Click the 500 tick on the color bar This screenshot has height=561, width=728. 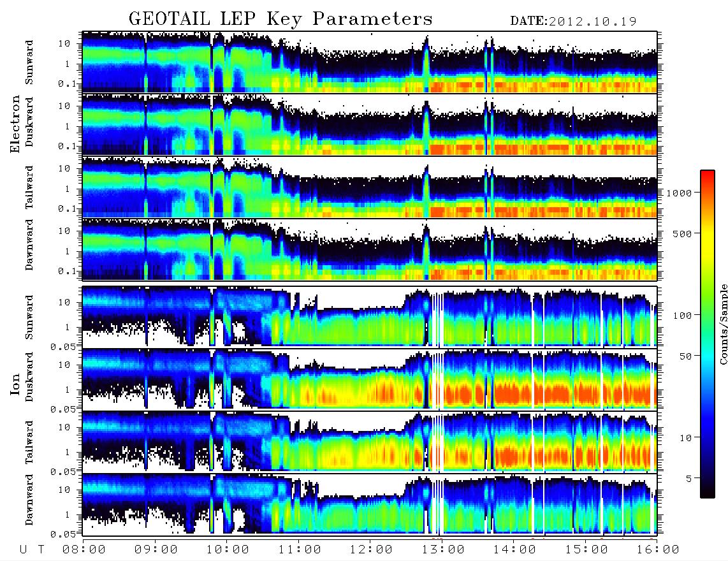click(682, 233)
